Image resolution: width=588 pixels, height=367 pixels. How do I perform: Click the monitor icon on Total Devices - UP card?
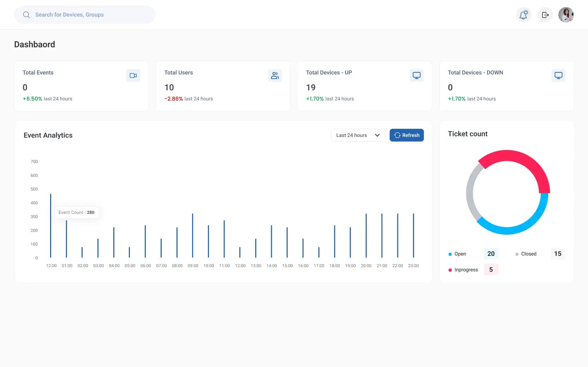(416, 75)
